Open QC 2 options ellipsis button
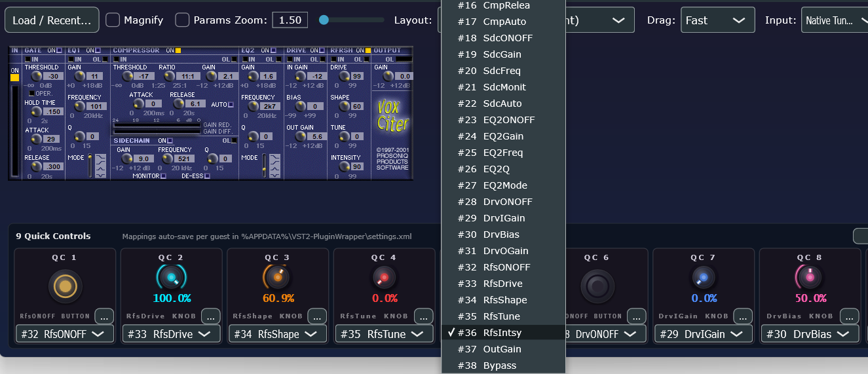Viewport: 868px width, 374px height. (x=211, y=316)
